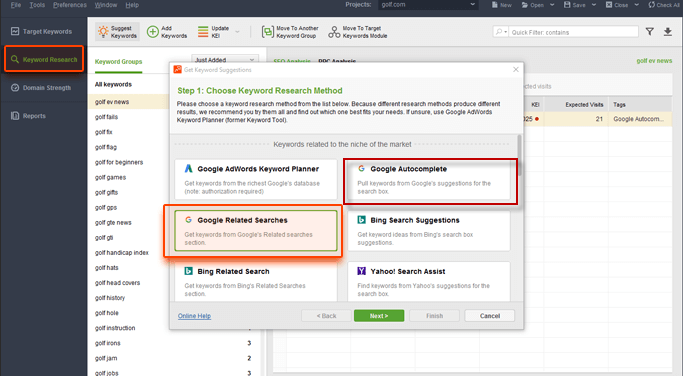The height and width of the screenshot is (376, 683).
Task: Open the Preferences menu
Action: (70, 5)
